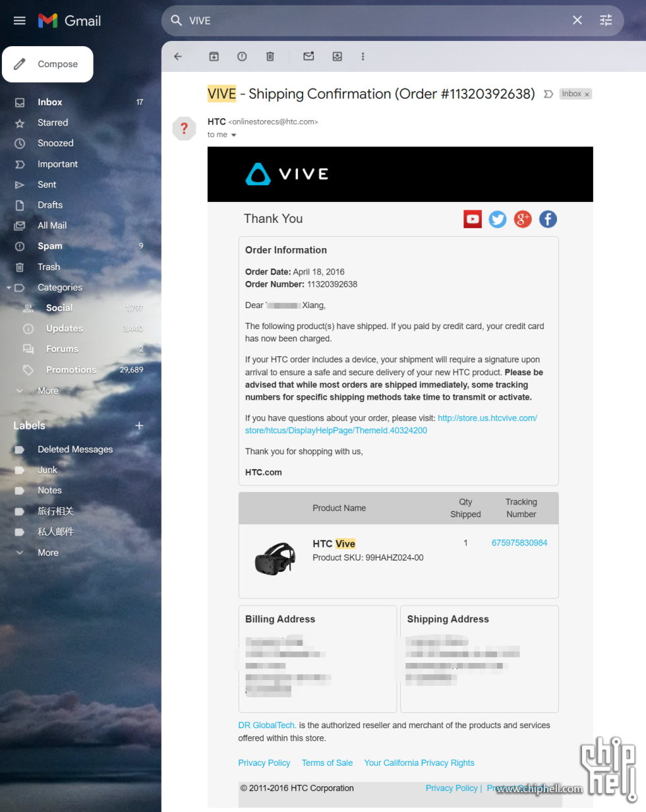
Task: Click the email subject VIVE Shipping Confirmation
Action: coord(371,94)
